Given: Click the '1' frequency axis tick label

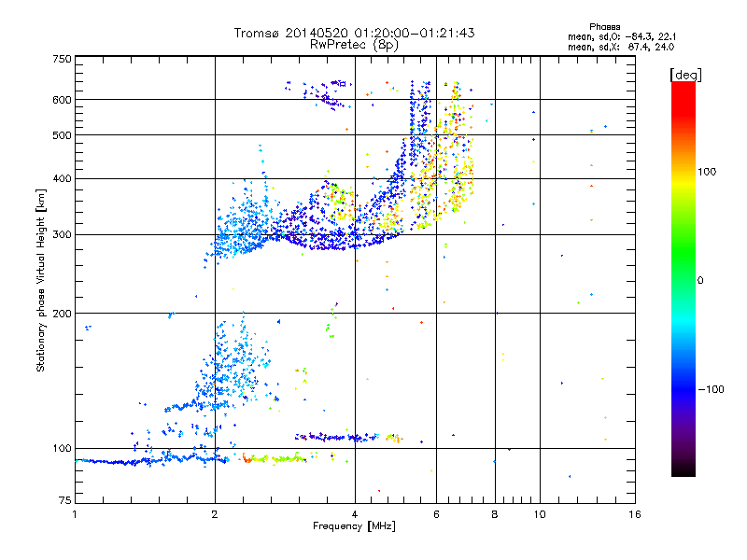Looking at the screenshot, I should point(75,514).
